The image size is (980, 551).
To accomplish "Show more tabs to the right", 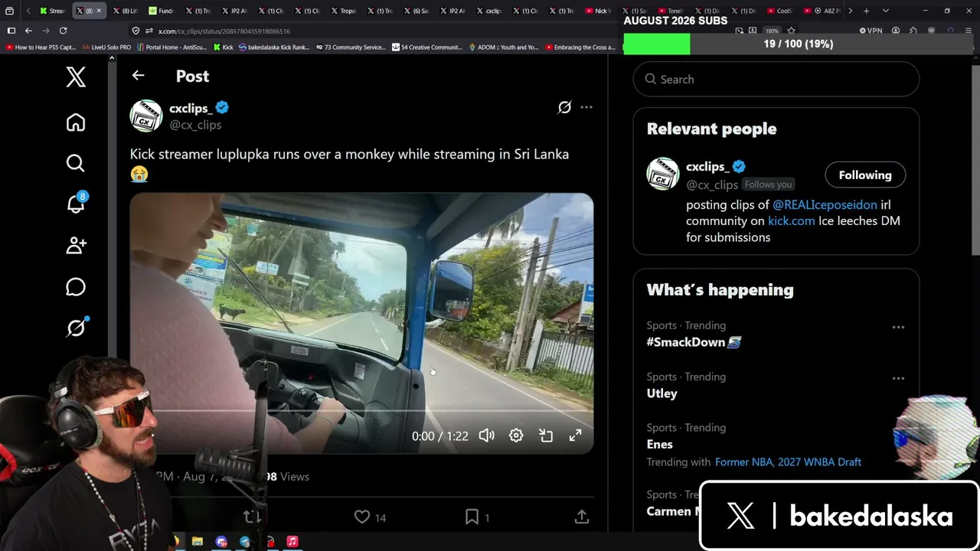I will 850,11.
